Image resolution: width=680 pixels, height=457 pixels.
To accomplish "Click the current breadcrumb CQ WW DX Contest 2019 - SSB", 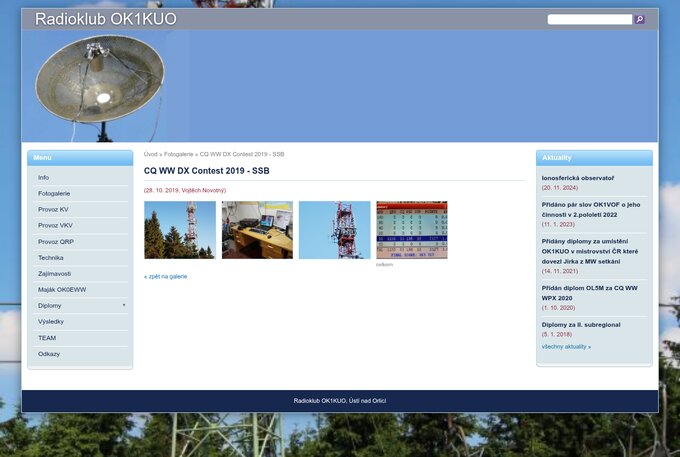I will (242, 154).
